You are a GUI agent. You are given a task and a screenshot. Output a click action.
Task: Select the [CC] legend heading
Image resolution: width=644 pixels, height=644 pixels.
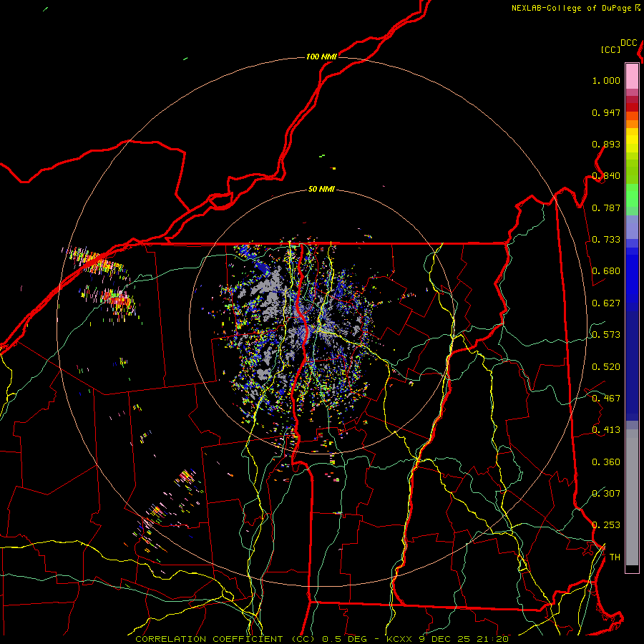(611, 49)
